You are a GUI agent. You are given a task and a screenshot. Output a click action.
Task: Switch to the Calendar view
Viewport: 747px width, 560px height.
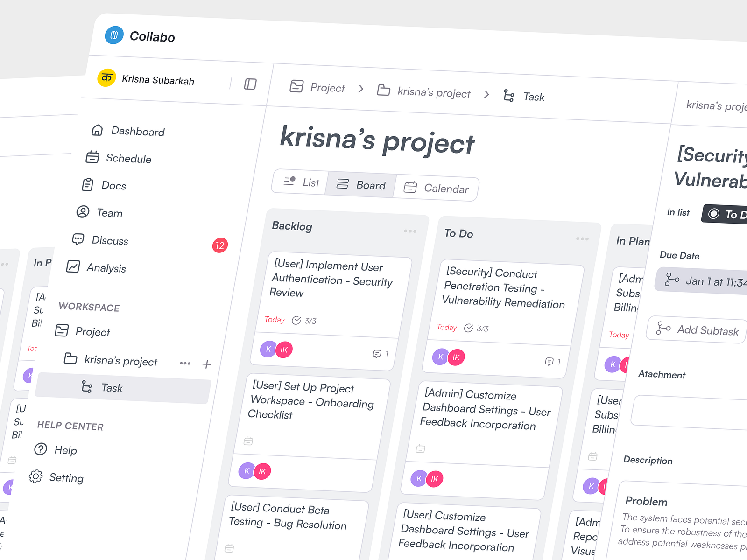click(x=437, y=189)
